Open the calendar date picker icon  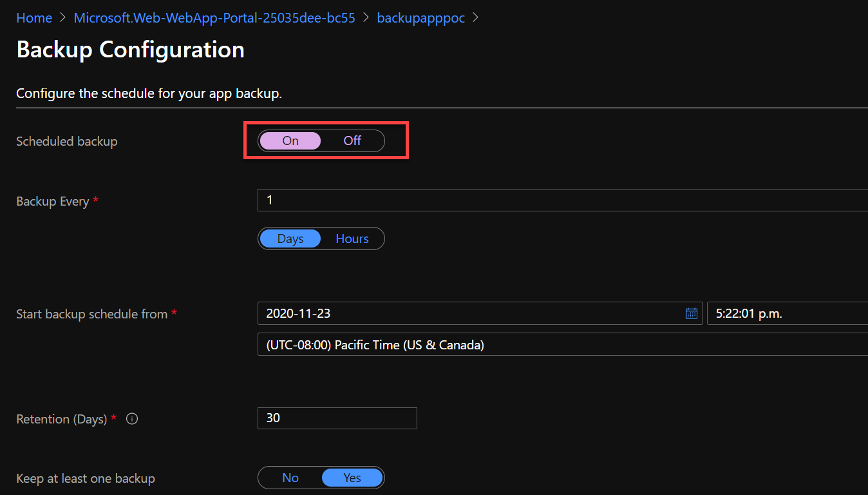692,313
